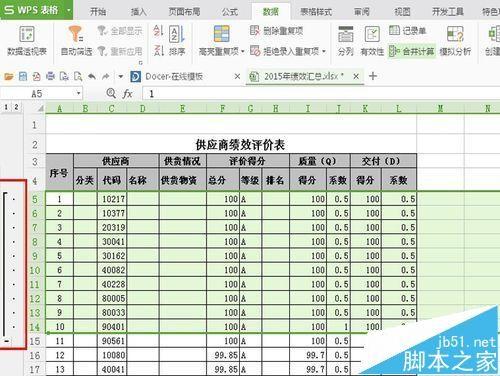Sort ascending with the A-Z icon
Screen dimensions: 500x376
158,32
